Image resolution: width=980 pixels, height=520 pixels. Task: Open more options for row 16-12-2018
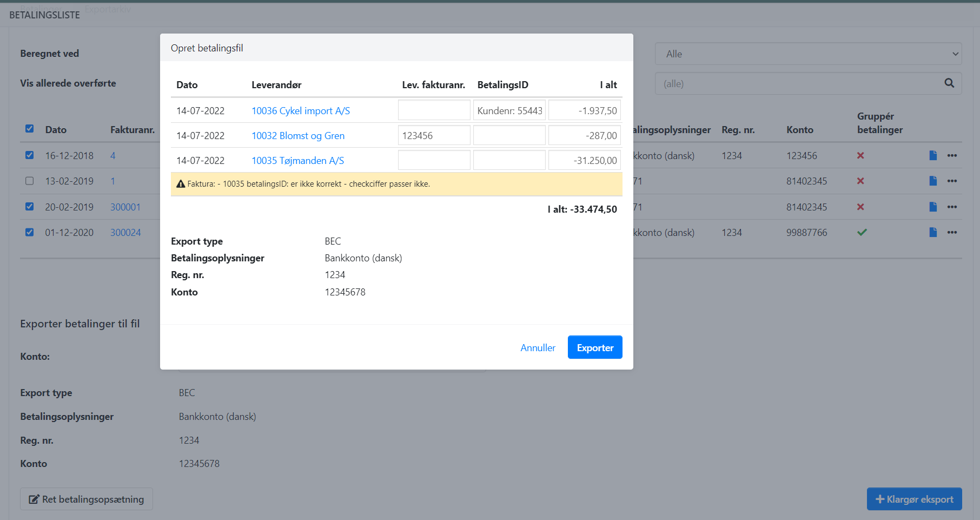click(x=952, y=156)
